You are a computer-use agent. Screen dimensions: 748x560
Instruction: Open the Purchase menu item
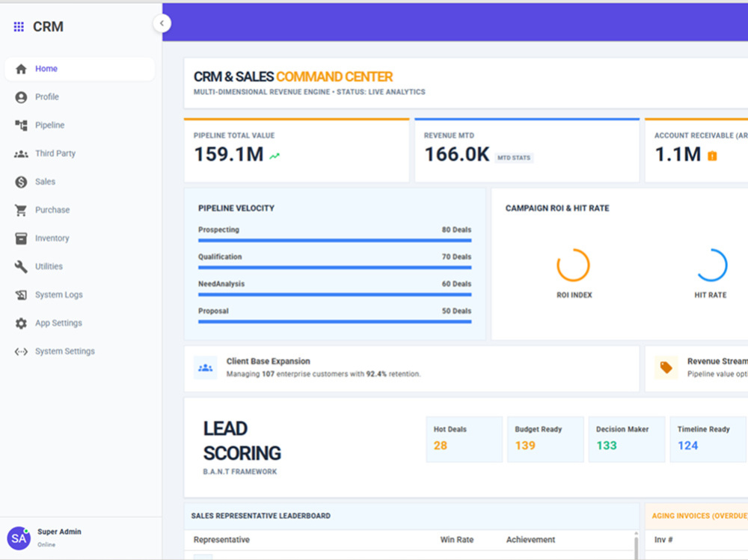pyautogui.click(x=80, y=210)
